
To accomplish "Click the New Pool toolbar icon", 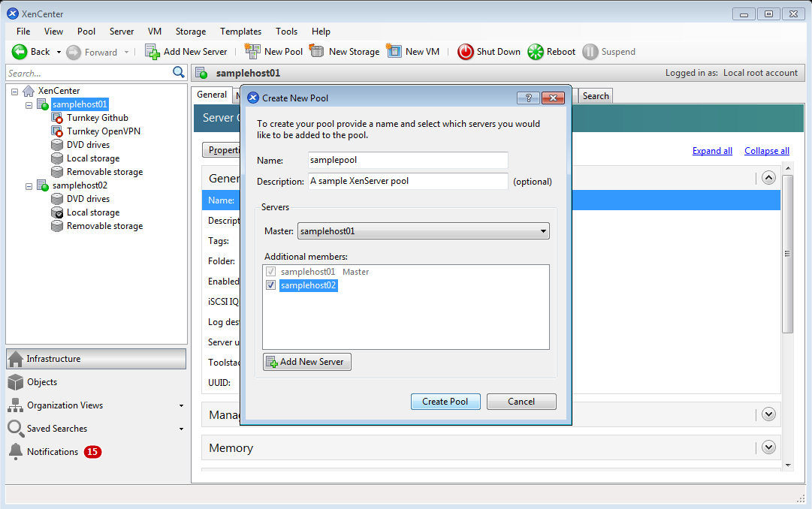I will point(252,52).
